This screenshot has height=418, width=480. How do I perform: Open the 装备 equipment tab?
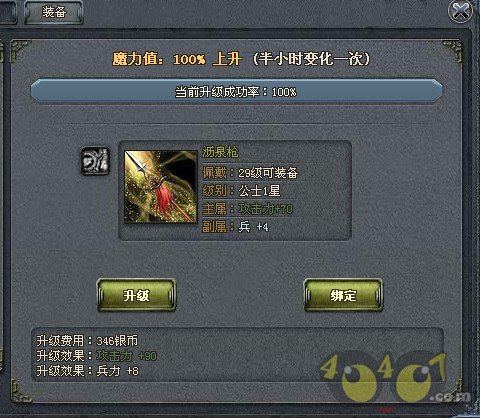(54, 12)
